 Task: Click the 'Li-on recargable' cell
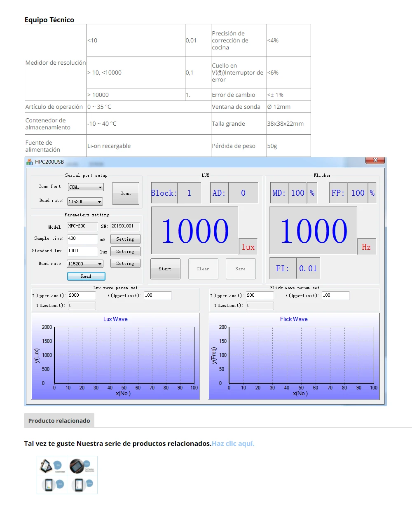click(149, 146)
